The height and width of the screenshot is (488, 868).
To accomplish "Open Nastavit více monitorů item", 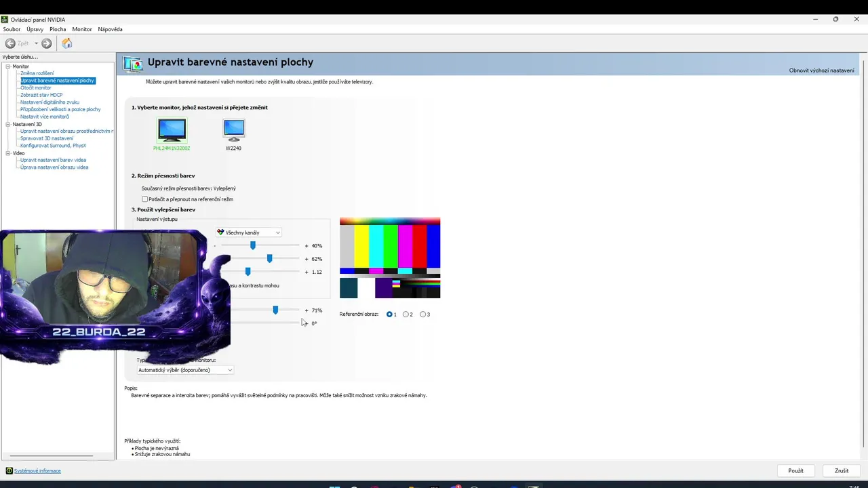I will pos(45,117).
